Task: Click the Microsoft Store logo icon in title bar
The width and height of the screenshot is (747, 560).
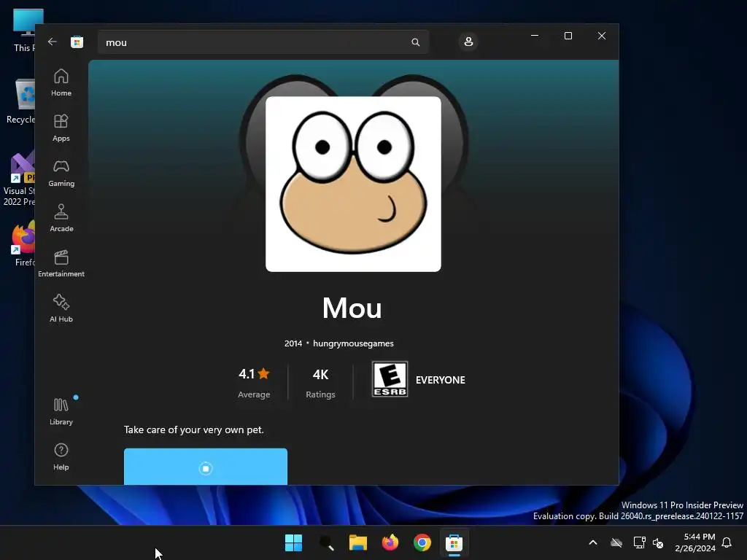Action: [x=77, y=42]
